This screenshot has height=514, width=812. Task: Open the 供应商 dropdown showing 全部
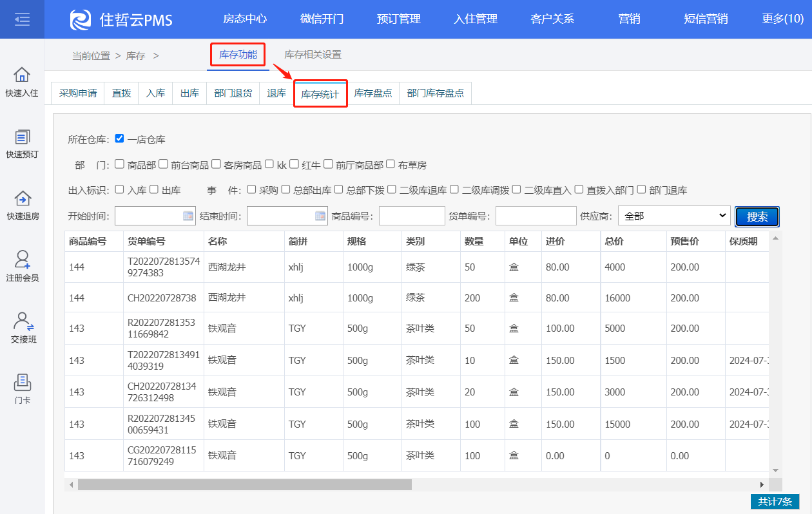(674, 216)
